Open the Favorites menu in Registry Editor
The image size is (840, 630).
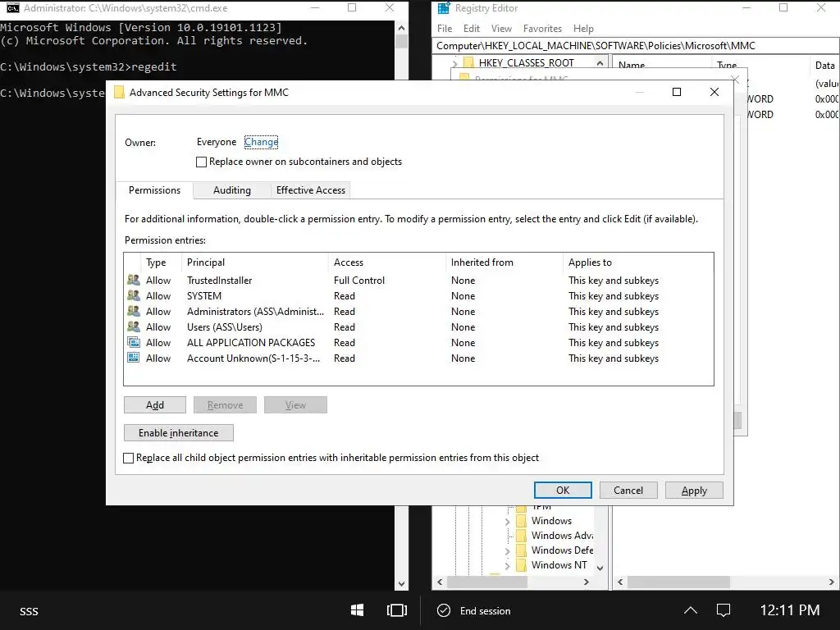pyautogui.click(x=542, y=29)
